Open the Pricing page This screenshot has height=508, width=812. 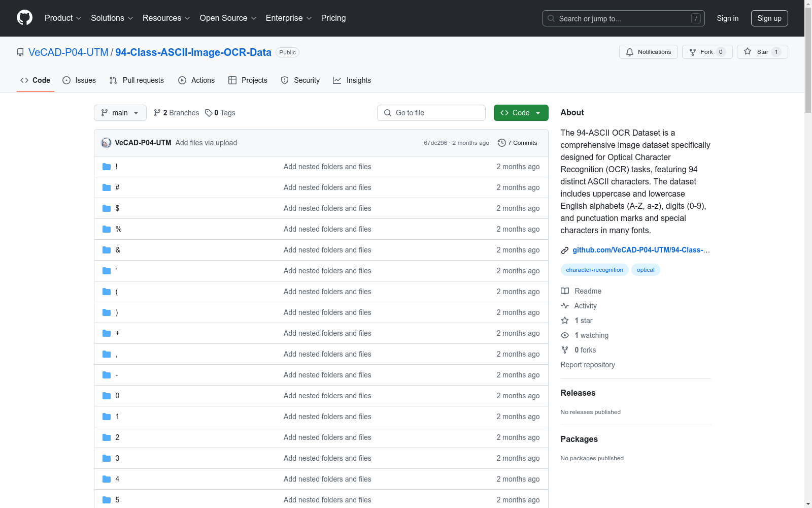pos(333,18)
